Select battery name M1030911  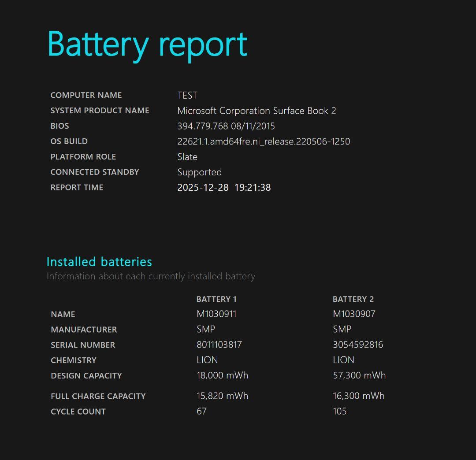coord(216,314)
